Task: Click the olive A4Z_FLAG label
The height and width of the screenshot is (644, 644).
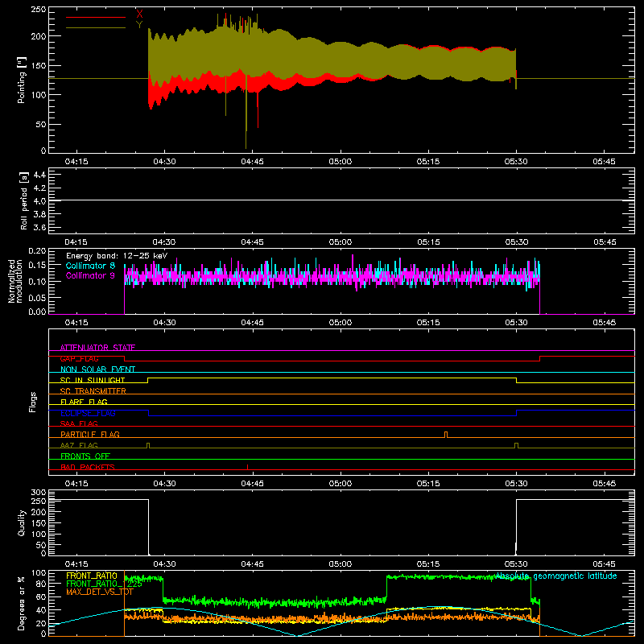Action: 79,445
